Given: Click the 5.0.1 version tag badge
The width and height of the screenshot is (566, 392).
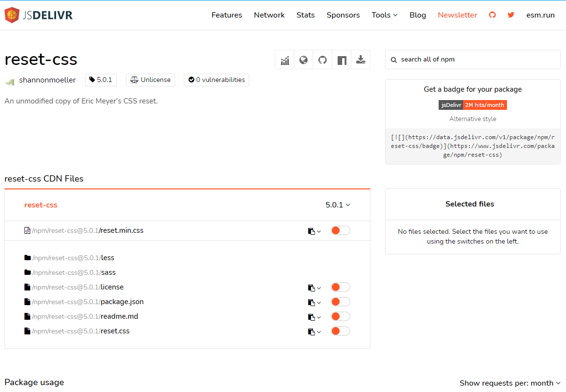Looking at the screenshot, I should tap(101, 80).
